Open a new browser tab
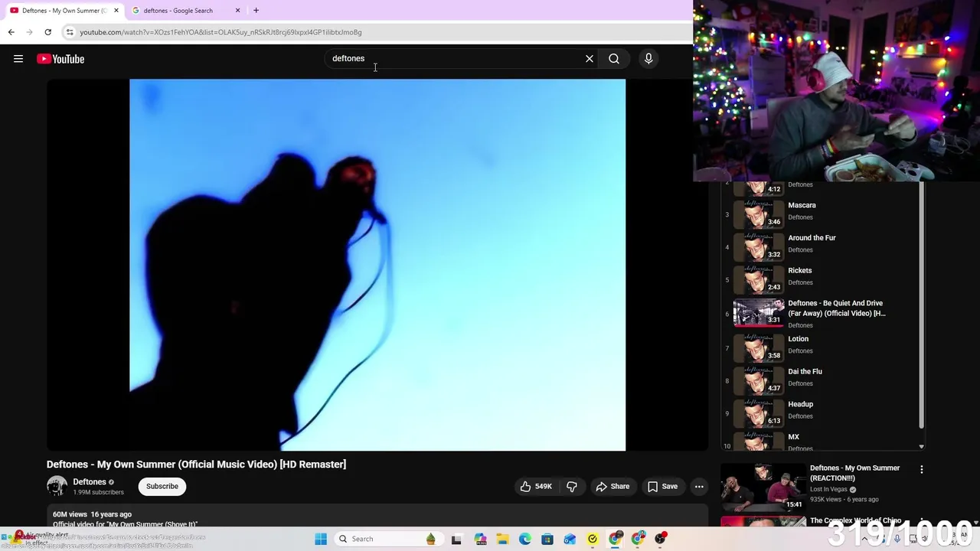This screenshot has height=551, width=980. [x=256, y=11]
